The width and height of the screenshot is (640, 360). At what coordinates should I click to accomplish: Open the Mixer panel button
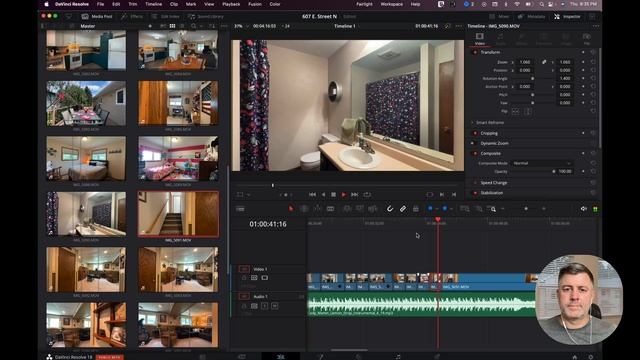499,16
